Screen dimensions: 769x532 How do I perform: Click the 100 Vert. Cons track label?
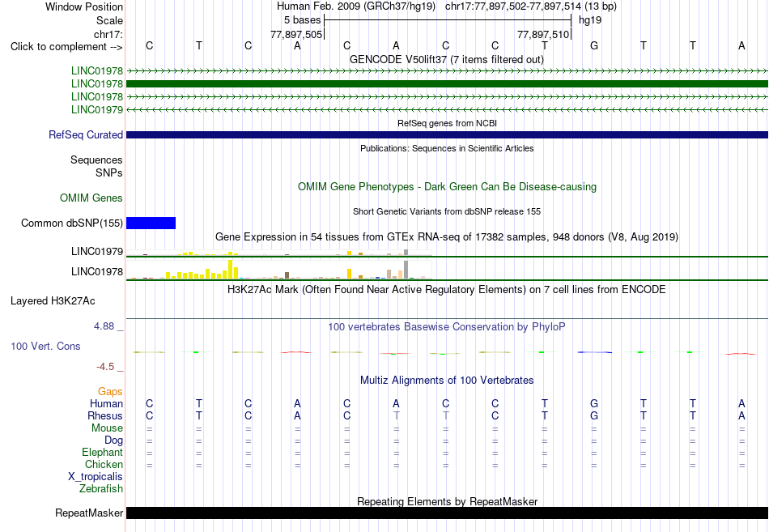coord(45,346)
